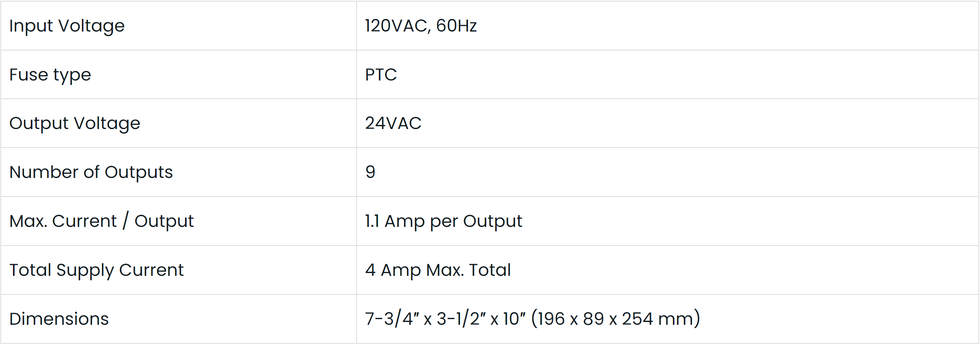The height and width of the screenshot is (345, 980).
Task: Select the 4 Amp Max. Total value
Action: click(x=438, y=270)
